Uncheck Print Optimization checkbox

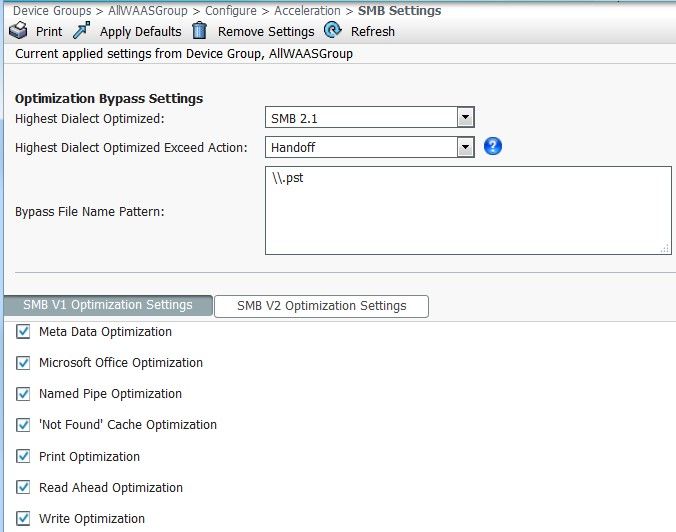tap(23, 457)
